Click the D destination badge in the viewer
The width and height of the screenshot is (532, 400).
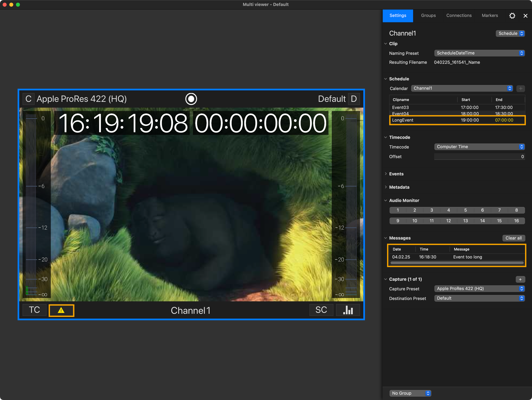(x=354, y=99)
